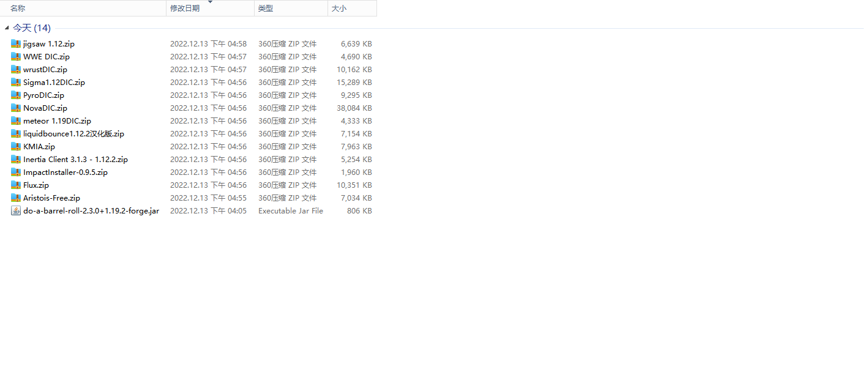Viewport: 868px width, 389px height.
Task: Sort files by 大小 column header
Action: tap(339, 9)
